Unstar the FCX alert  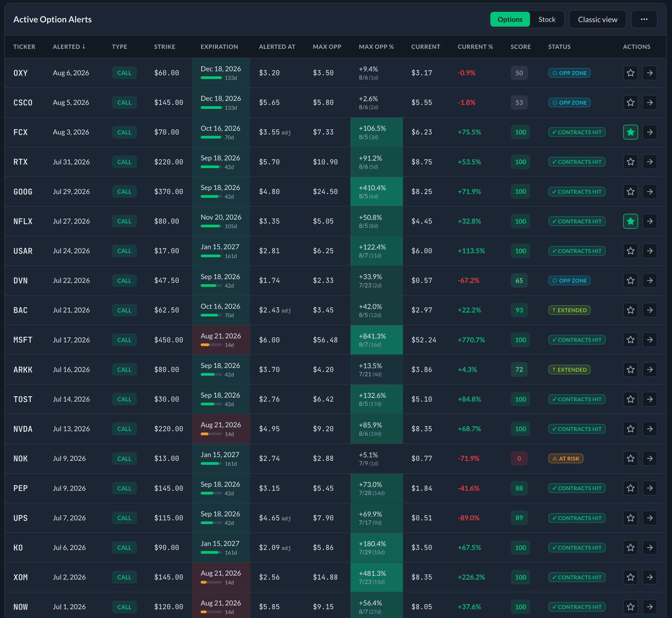click(x=630, y=132)
